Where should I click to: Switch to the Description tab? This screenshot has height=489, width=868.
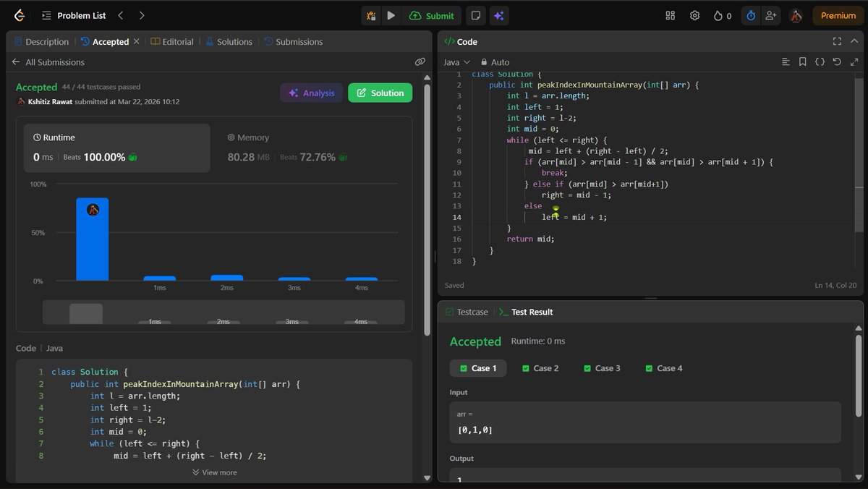pyautogui.click(x=41, y=42)
